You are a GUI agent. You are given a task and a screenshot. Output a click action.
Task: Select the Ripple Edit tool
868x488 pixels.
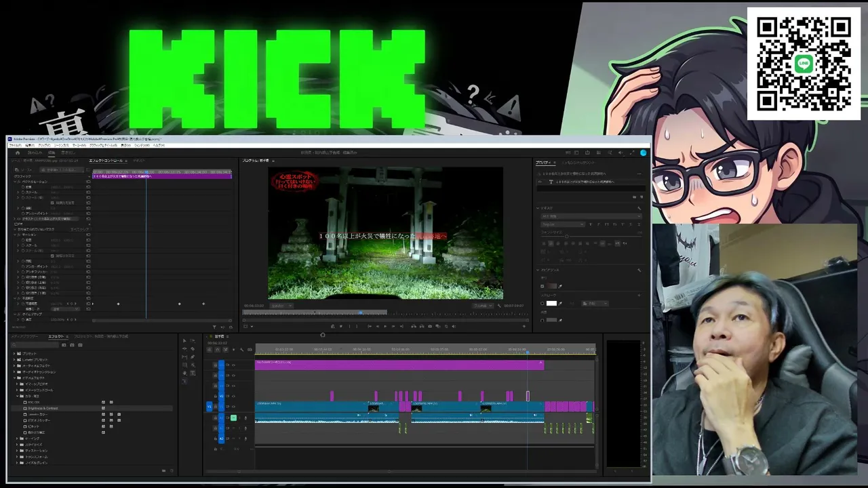184,349
